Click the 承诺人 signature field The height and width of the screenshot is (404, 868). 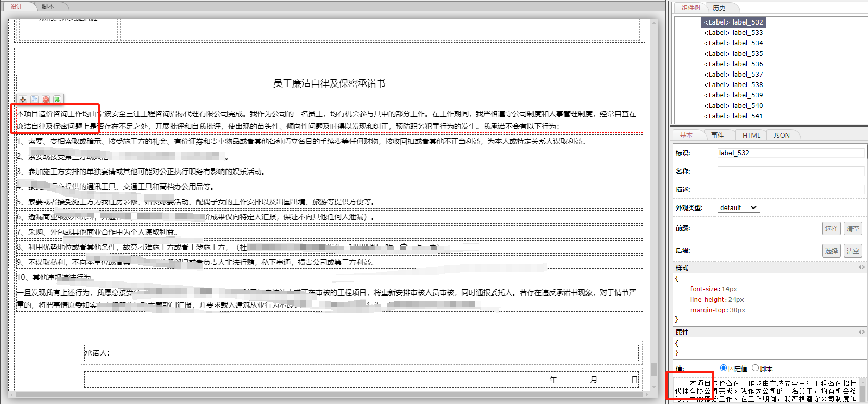tap(361, 353)
